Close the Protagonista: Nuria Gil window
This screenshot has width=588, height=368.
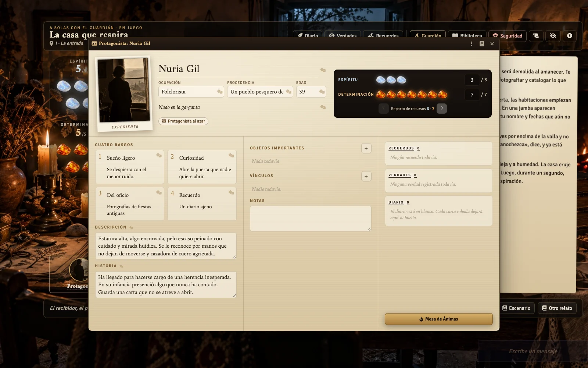pyautogui.click(x=492, y=44)
